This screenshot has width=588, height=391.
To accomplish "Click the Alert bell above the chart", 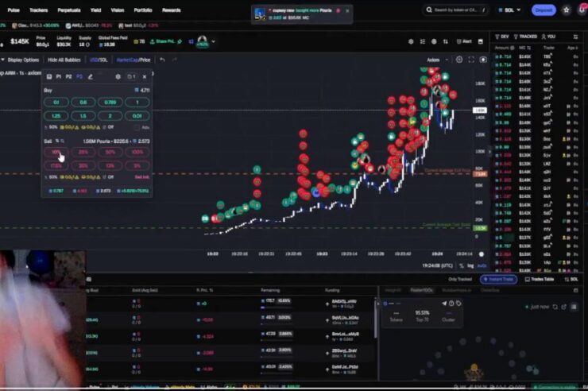I will coord(464,41).
